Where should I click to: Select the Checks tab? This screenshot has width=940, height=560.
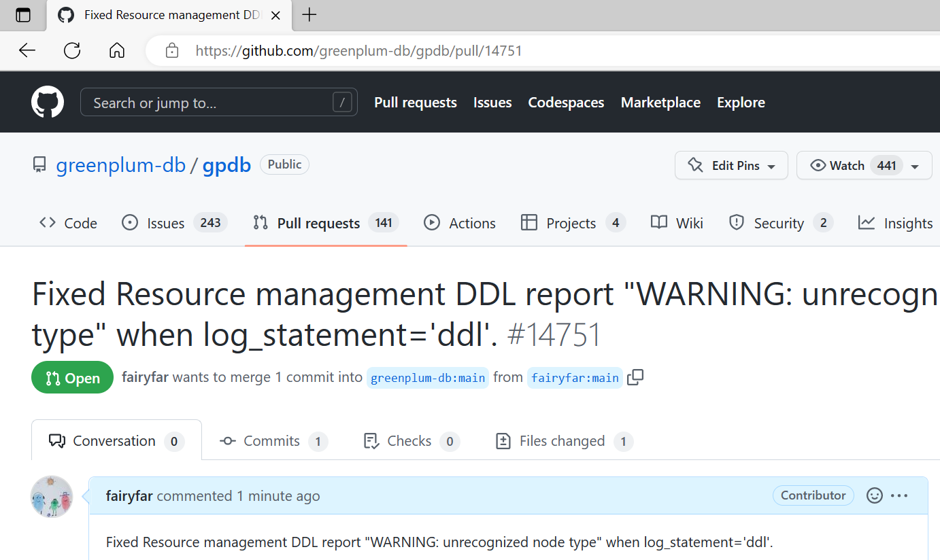[x=412, y=441]
